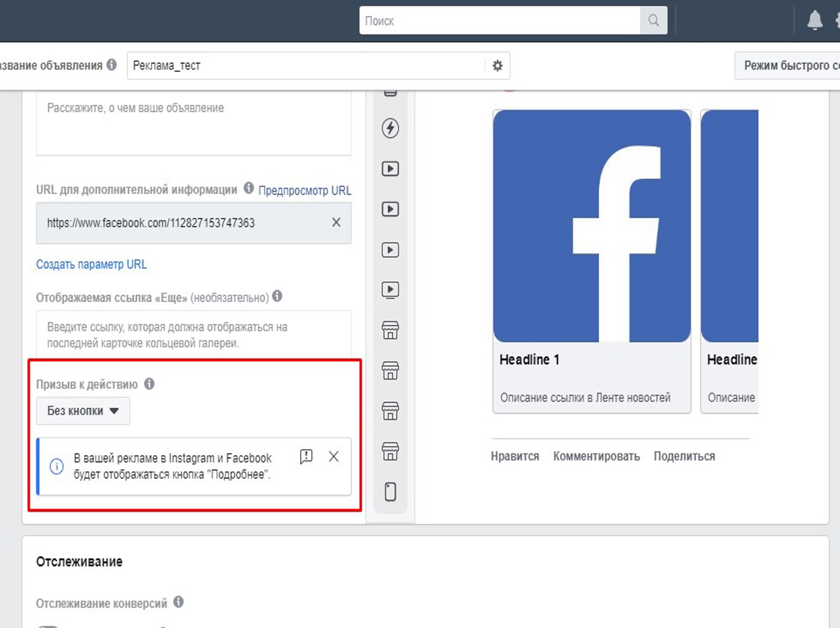Click the Создать параметр URL link
Screen dimensions: 840x628
[91, 264]
